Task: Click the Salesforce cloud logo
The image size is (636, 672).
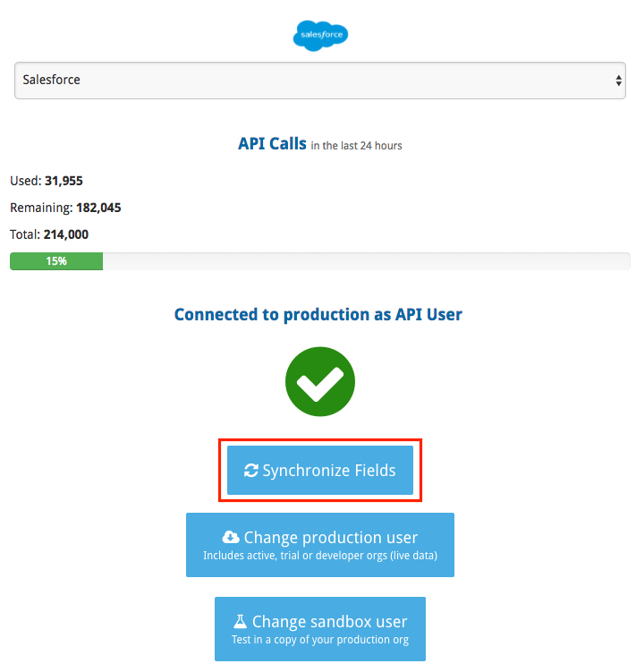Action: (320, 35)
